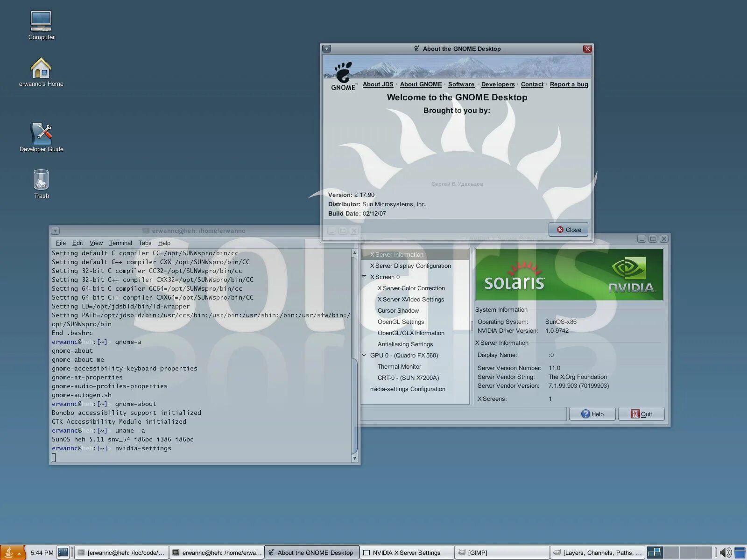Viewport: 747px width, 560px height.
Task: Click 'Distributor: Sun Microsystems, Inc.' text
Action: click(x=377, y=204)
